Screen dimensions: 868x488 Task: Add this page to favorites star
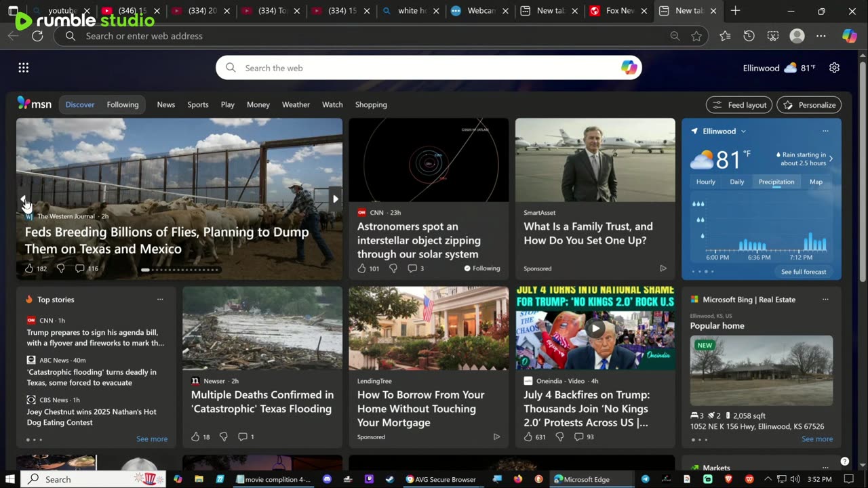tap(696, 36)
